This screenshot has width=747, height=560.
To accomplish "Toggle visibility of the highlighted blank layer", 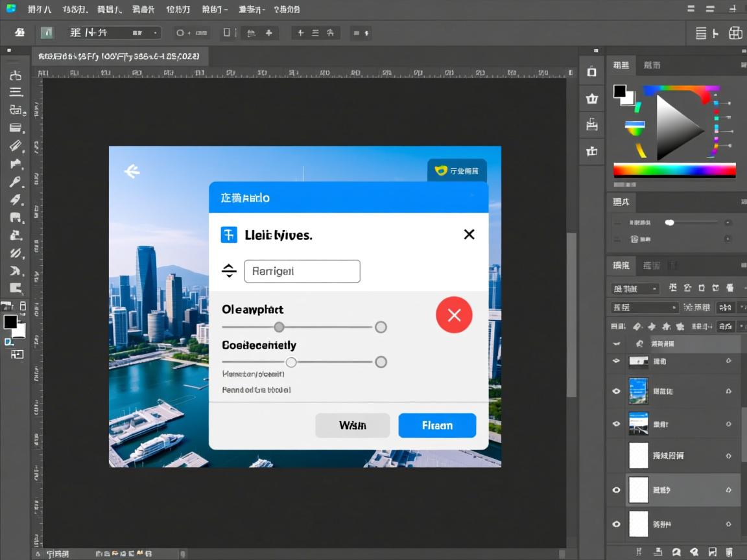I will [x=616, y=490].
